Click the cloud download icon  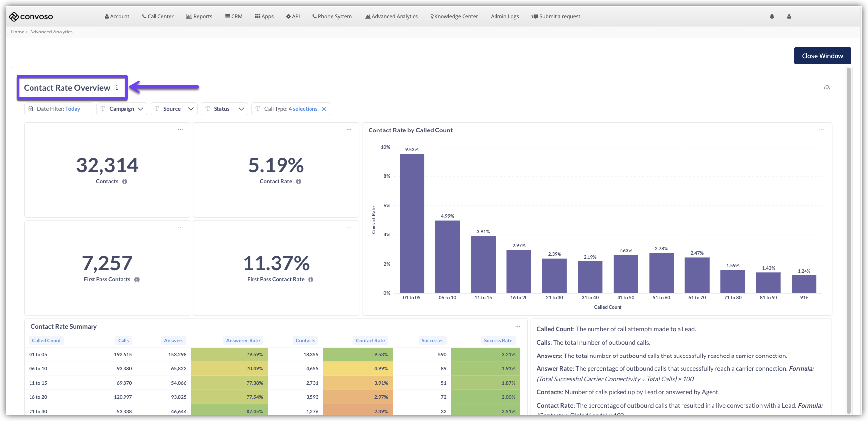pyautogui.click(x=827, y=88)
